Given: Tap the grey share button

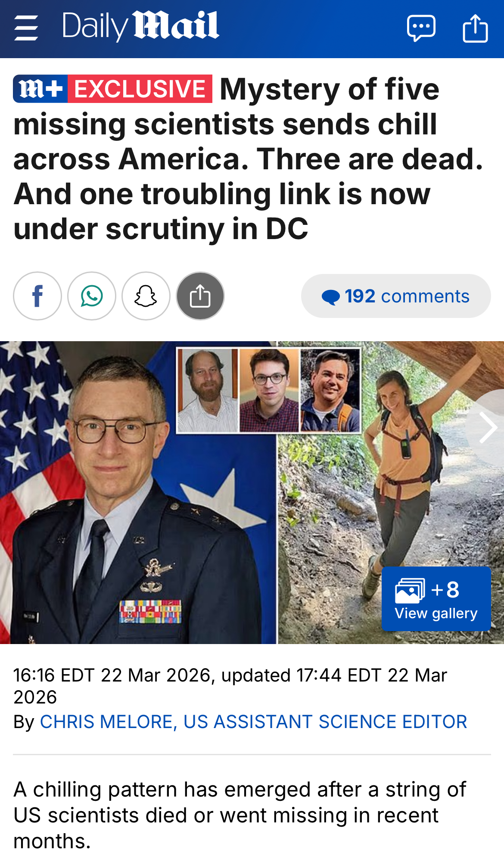Looking at the screenshot, I should click(x=200, y=296).
